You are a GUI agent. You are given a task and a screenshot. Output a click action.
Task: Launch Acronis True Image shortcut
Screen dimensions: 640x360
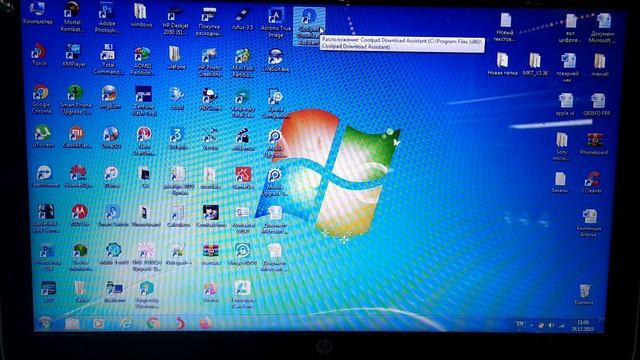pos(276,23)
